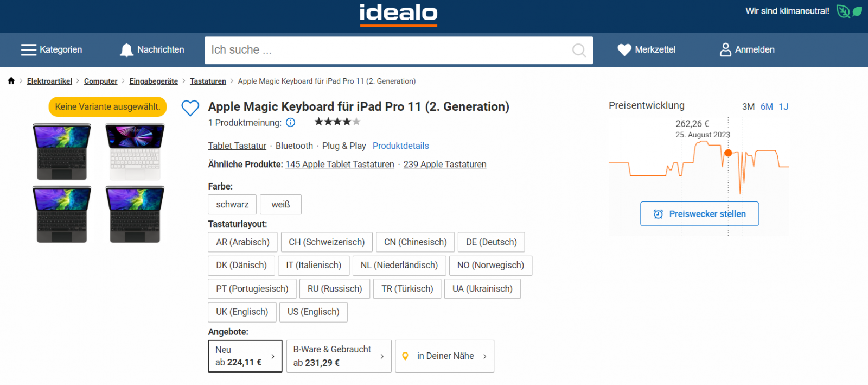Click the idealo logo
Viewport: 868px width, 385px height.
click(x=398, y=14)
